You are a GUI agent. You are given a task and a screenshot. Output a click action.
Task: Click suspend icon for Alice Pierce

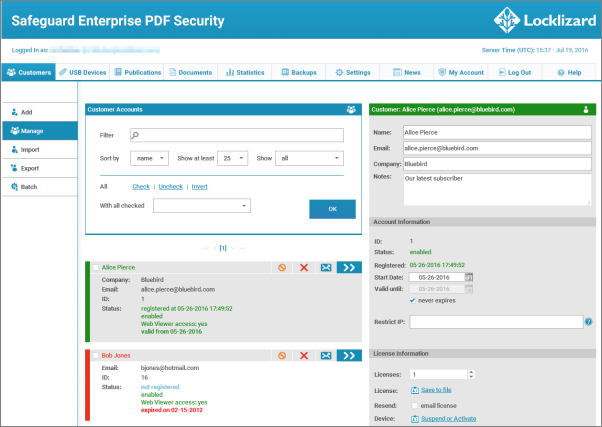[x=282, y=268]
